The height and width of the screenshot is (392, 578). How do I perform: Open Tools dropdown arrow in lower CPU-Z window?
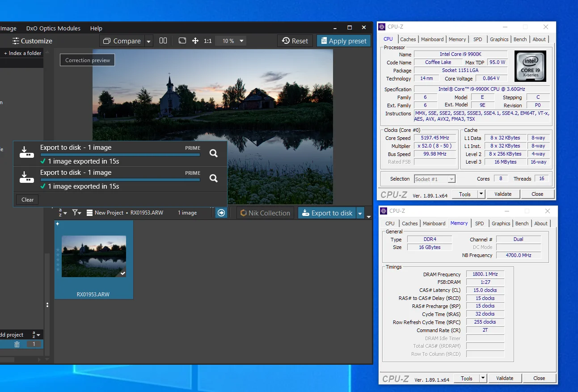tap(483, 378)
